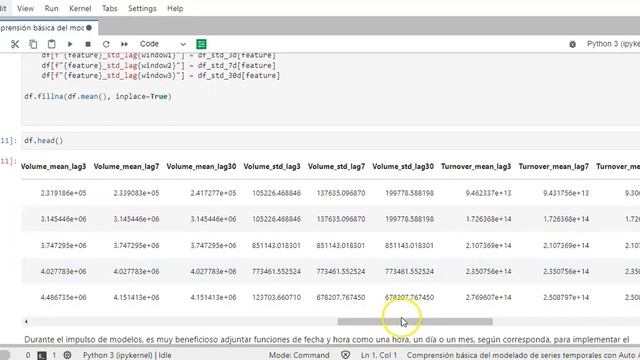The height and width of the screenshot is (360, 640).
Task: Click the left arrow of the output scrollbar
Action: [x=26, y=322]
